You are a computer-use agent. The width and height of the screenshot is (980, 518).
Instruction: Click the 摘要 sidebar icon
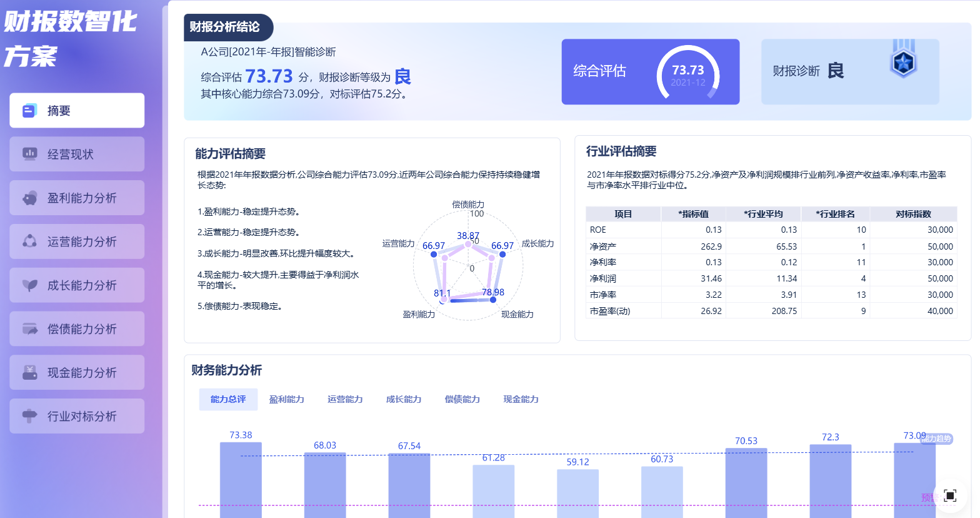click(29, 111)
